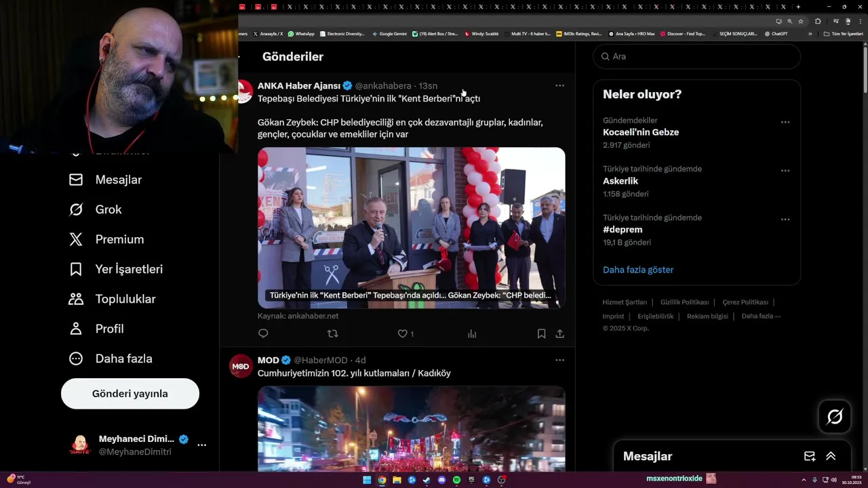Compose new message in Mesajlar drawer
Viewport: 868px width, 488px height.
pos(810,456)
